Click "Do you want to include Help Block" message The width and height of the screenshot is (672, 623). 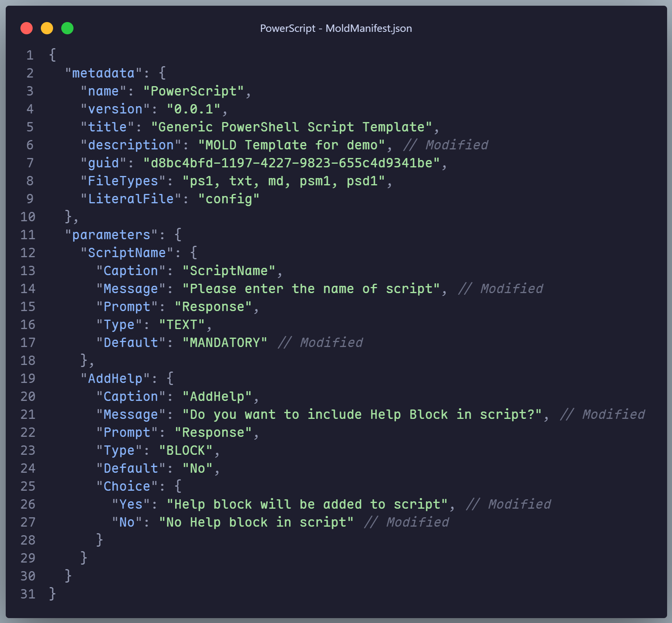coord(362,414)
